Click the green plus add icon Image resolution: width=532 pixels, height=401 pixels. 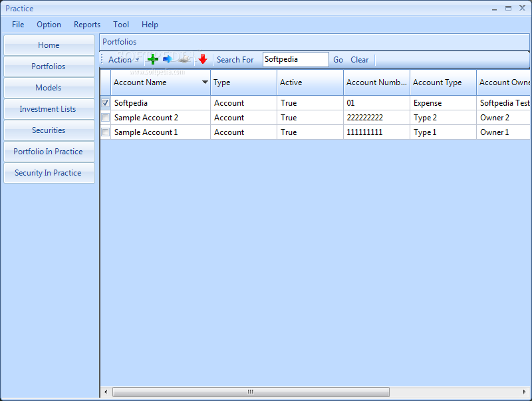pos(153,59)
